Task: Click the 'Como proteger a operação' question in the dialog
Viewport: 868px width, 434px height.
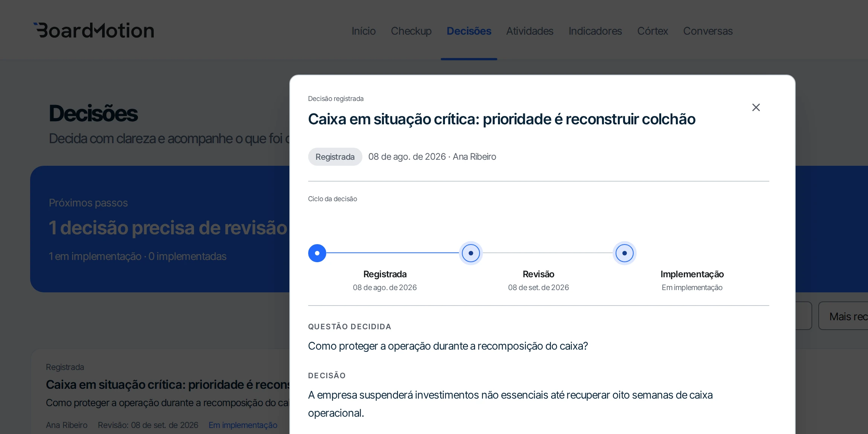Action: (x=448, y=346)
